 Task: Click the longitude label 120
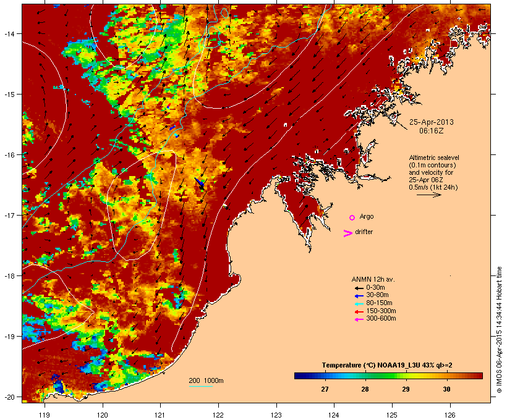pos(103,415)
